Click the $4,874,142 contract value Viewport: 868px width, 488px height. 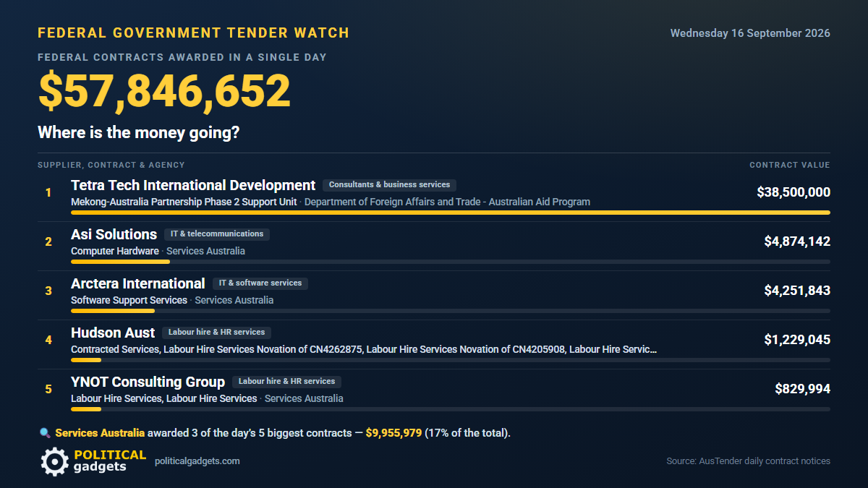[797, 241]
